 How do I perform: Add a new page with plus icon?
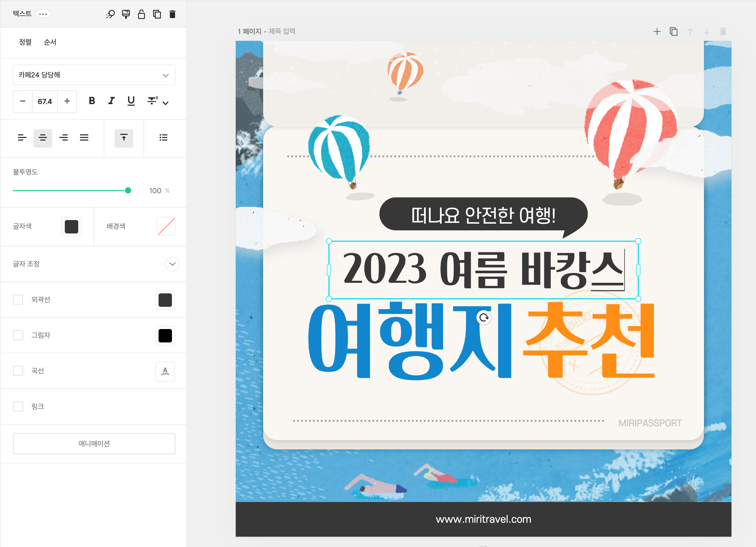point(657,32)
